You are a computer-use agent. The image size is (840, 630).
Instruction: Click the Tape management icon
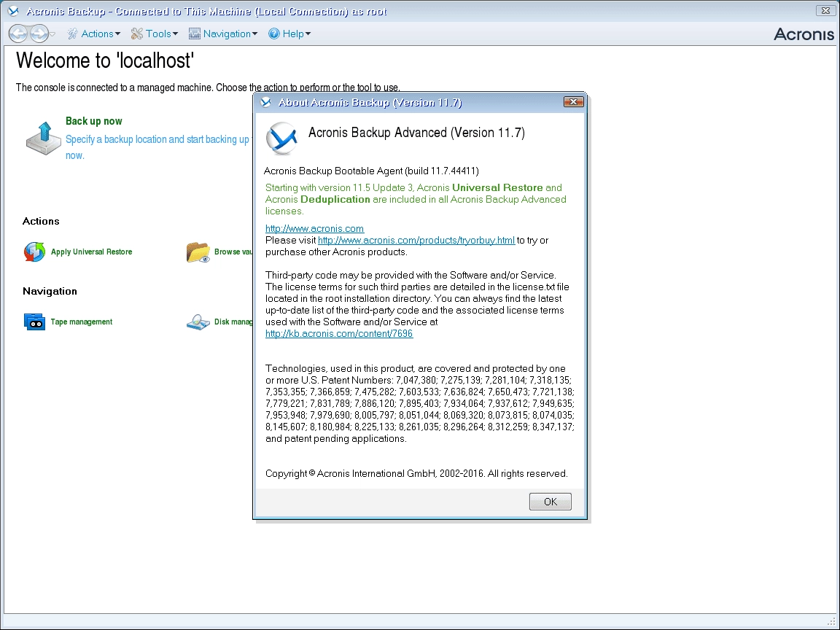(x=34, y=322)
